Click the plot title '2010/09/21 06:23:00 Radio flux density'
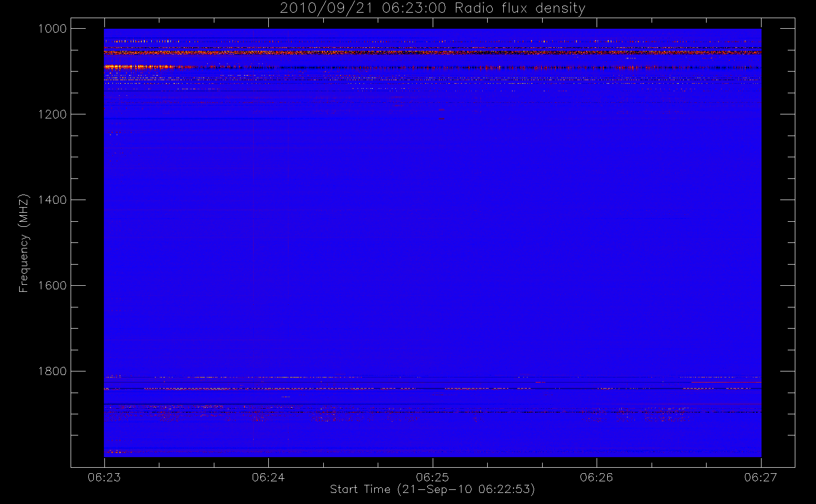Screen dimensions: 816x504 coord(433,9)
